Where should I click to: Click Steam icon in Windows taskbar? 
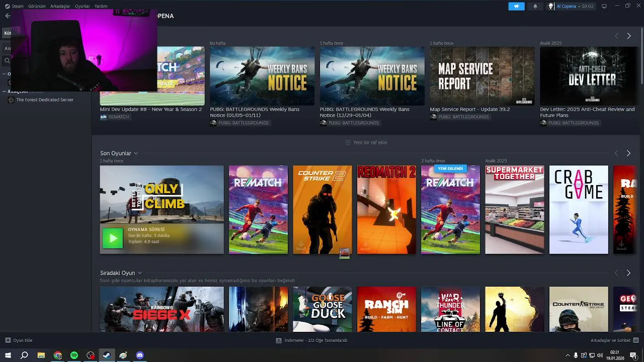click(107, 355)
